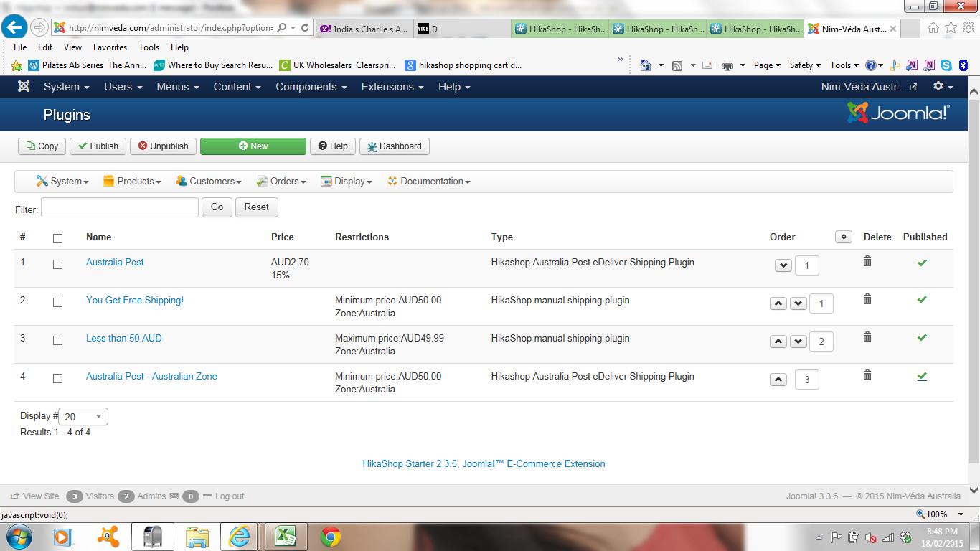Open the Less than 50 AUD plugin link
The height and width of the screenshot is (551, 980).
[x=124, y=338]
